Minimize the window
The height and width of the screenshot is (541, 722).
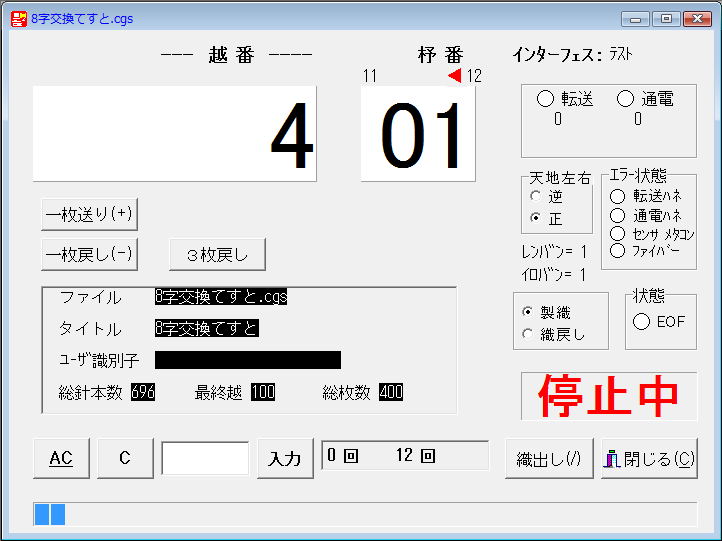click(x=635, y=19)
